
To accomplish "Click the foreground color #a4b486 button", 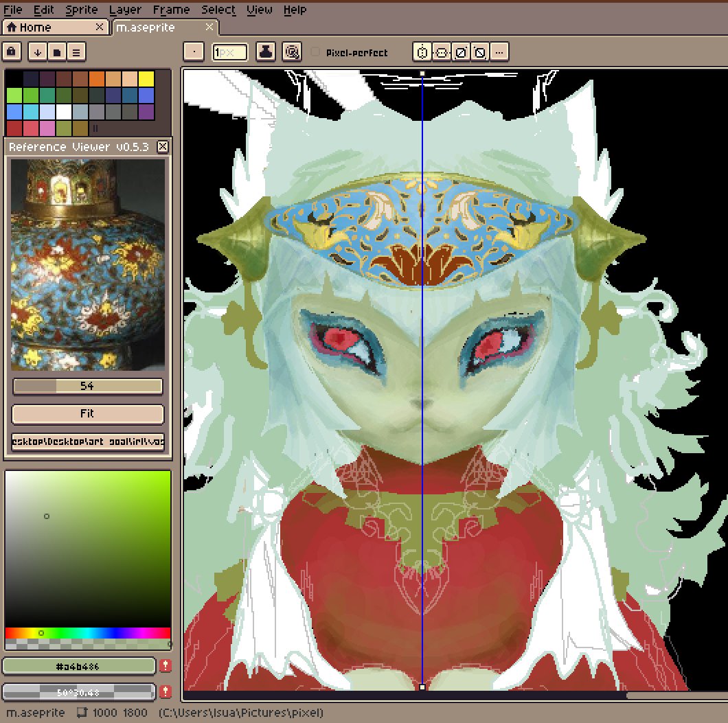I will (78, 666).
